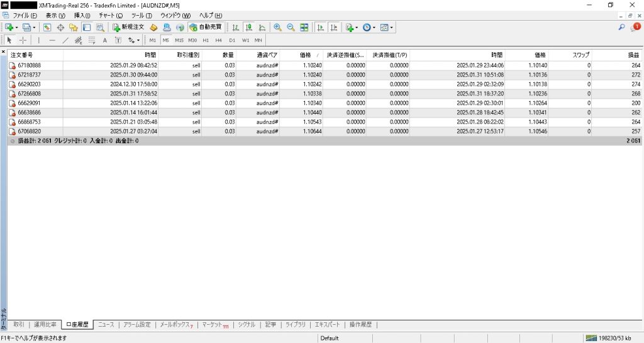Expand the chart templates dropdown

[392, 28]
